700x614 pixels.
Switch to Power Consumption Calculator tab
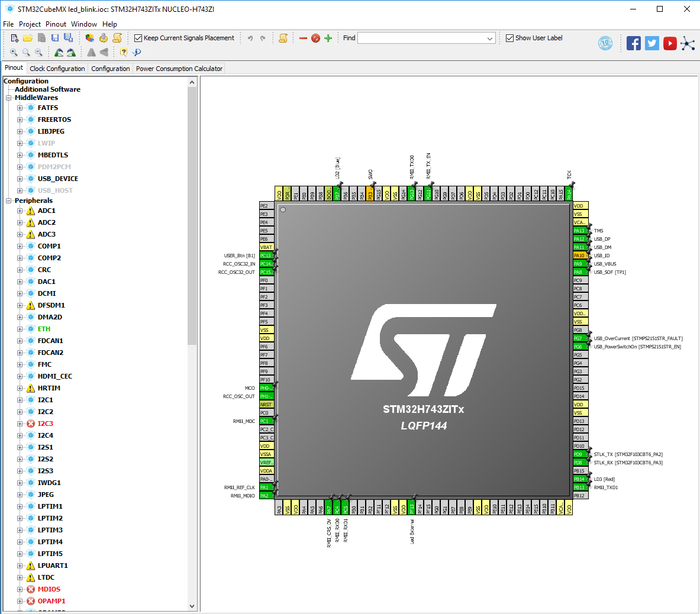(179, 69)
